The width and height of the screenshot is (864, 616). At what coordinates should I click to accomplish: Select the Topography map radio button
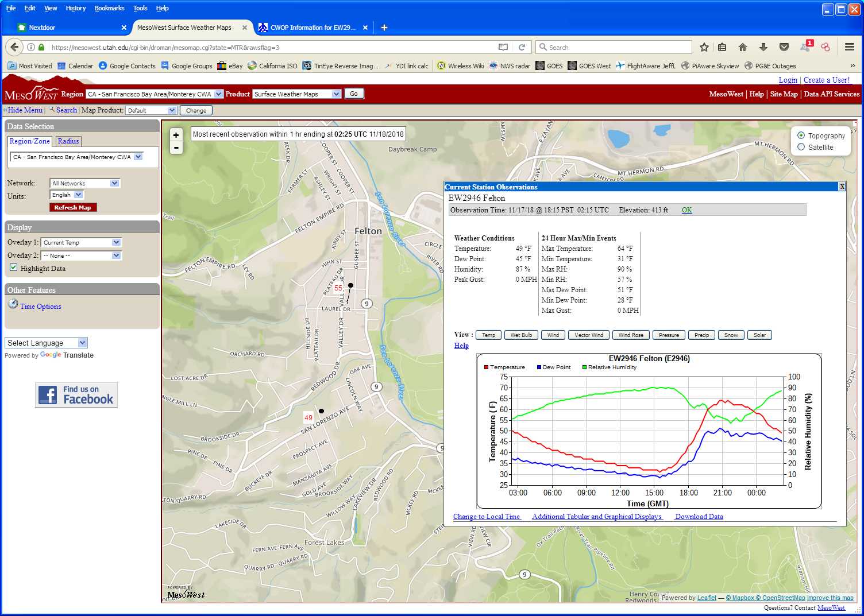coord(801,135)
